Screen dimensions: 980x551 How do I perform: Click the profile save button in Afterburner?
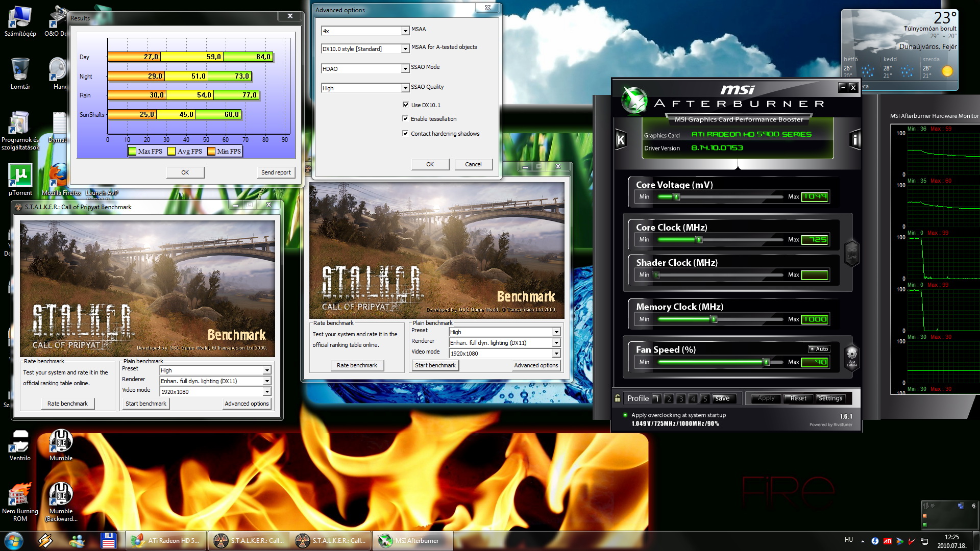tap(724, 398)
